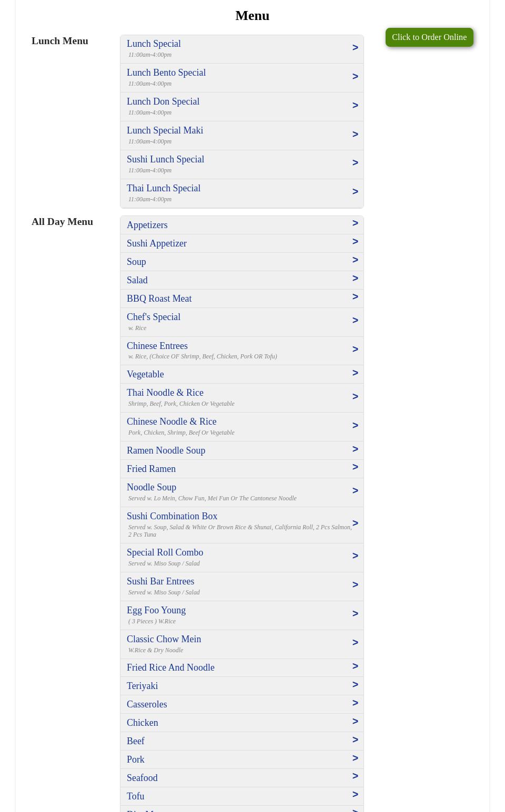Image resolution: width=505 pixels, height=812 pixels.
Task: Open Sushi Lunch Special section
Action: [x=165, y=160]
